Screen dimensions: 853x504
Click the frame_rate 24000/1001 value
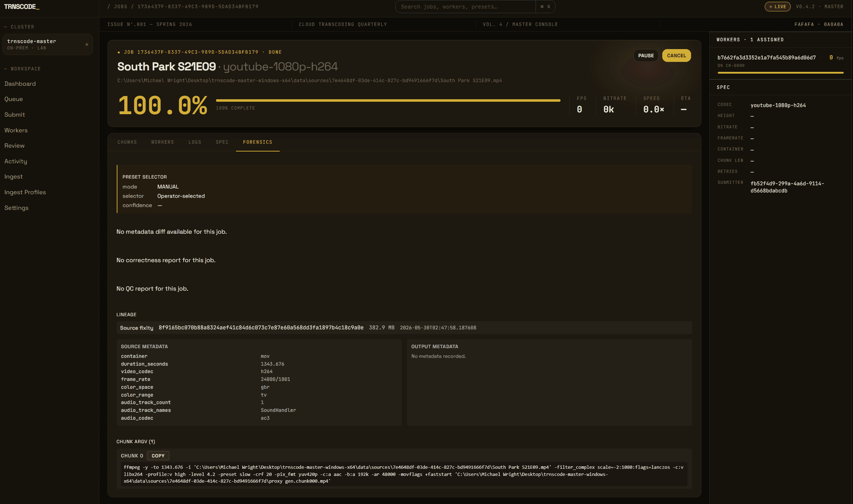coord(275,379)
